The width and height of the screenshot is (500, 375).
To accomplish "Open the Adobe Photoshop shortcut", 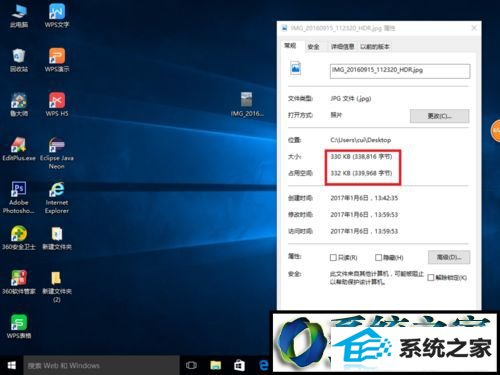I will pyautogui.click(x=19, y=197).
